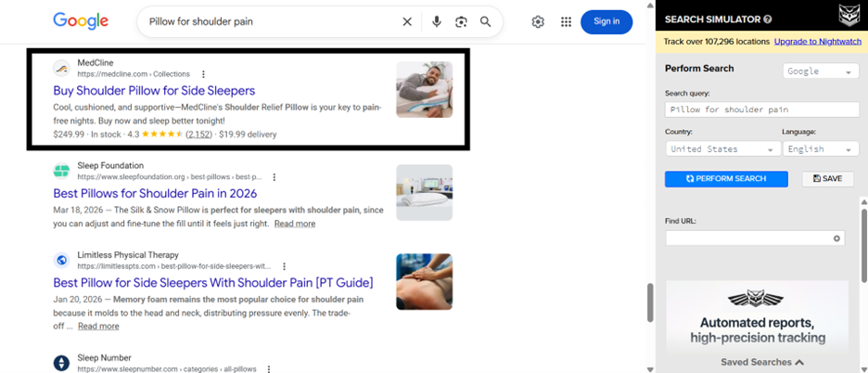Viewport: 868px width, 373px height.
Task: Open the three-dot menu for MedCline result
Action: 203,74
